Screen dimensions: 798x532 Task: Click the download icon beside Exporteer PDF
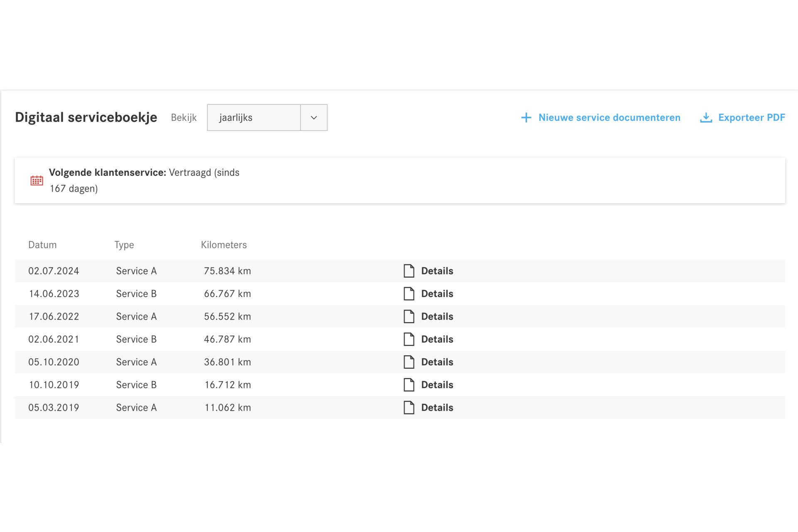pyautogui.click(x=706, y=118)
